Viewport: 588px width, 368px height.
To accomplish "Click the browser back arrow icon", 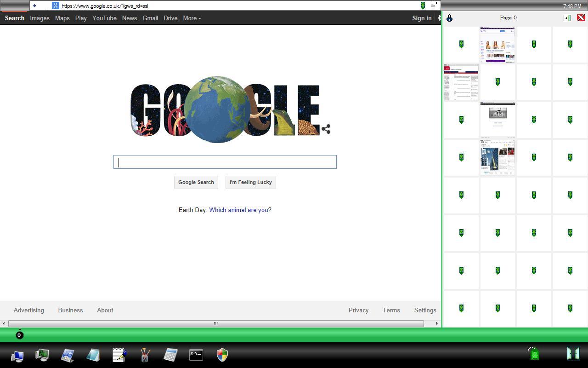I will (x=34, y=6).
